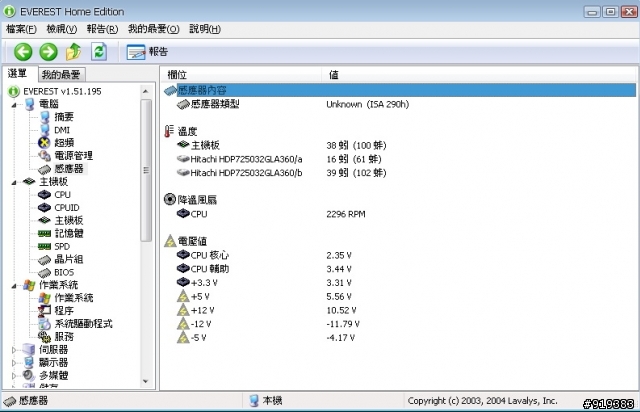Refresh the page with the refresh icon
This screenshot has width=640, height=412.
tap(99, 52)
